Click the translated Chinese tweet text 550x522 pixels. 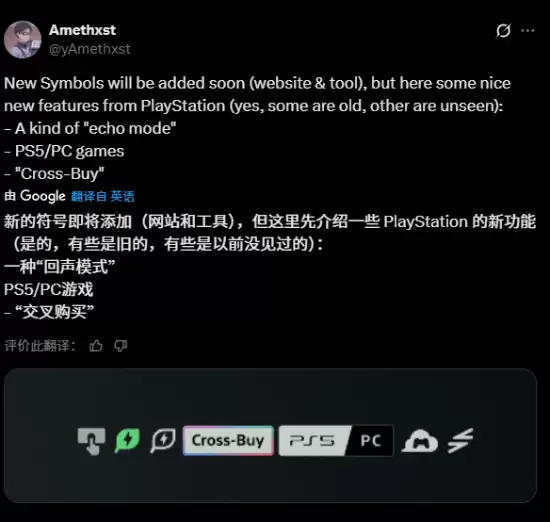click(270, 267)
